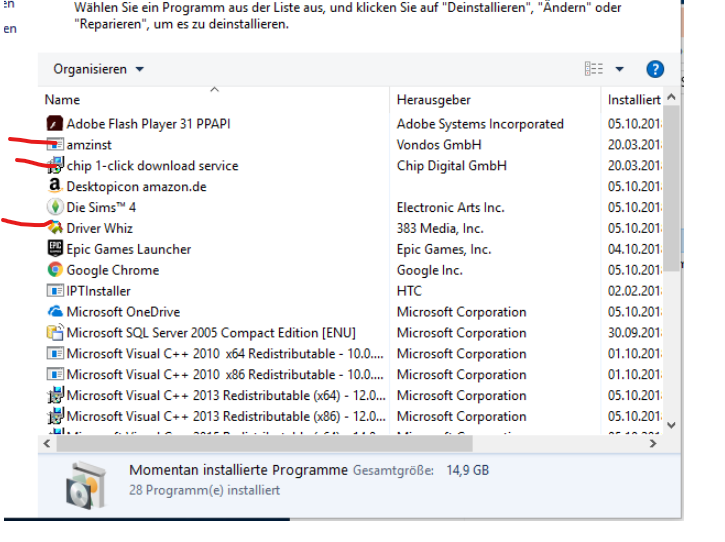
Task: Select the Driver Whiz entry
Action: [99, 228]
